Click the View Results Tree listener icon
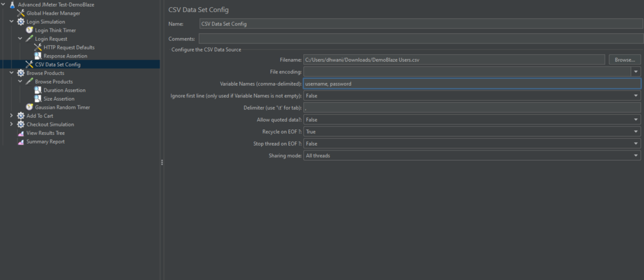644x280 pixels. point(21,133)
